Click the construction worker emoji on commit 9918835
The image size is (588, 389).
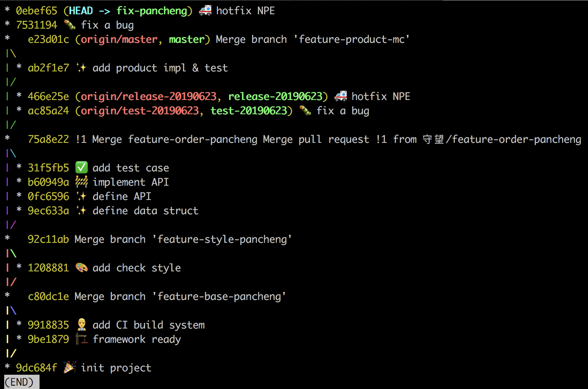81,325
